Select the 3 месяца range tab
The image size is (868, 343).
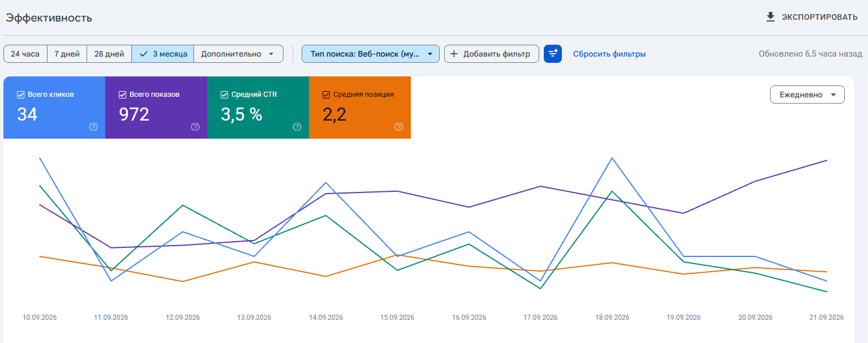point(163,54)
